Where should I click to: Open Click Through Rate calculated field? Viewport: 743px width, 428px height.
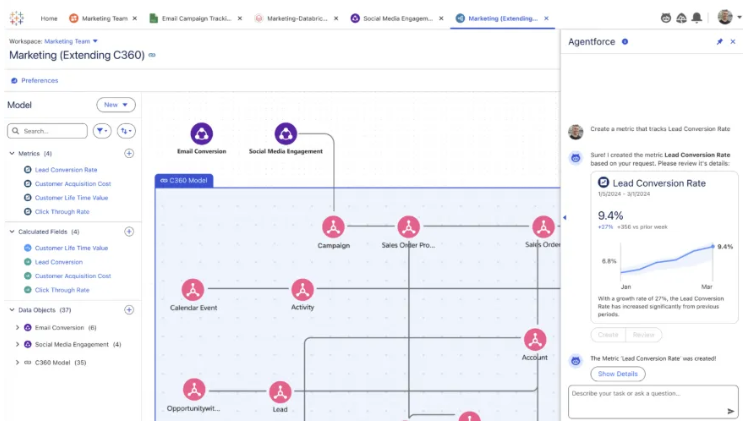pyautogui.click(x=62, y=290)
